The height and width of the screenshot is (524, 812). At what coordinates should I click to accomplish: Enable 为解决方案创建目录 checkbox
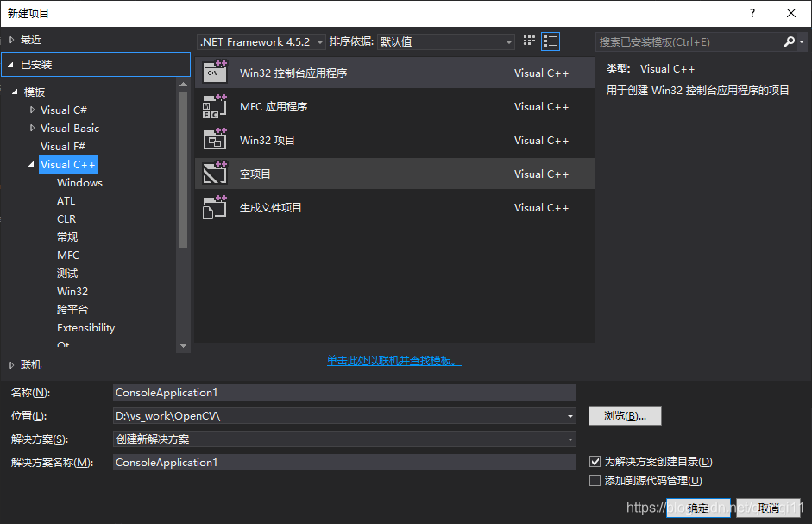coord(595,461)
